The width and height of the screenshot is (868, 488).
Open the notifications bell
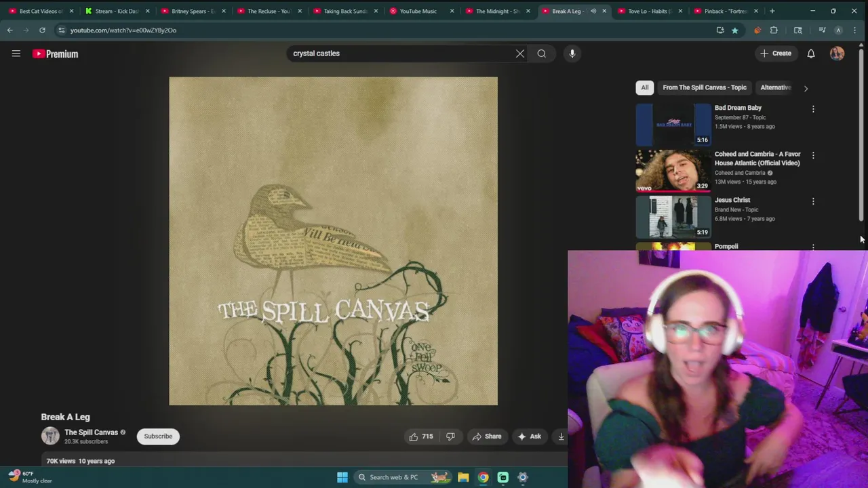click(x=811, y=54)
